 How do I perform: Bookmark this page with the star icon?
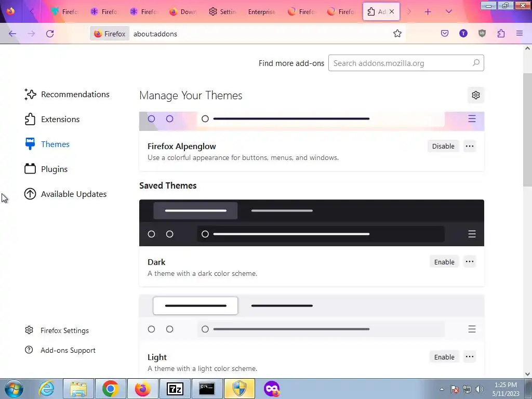[x=397, y=34]
